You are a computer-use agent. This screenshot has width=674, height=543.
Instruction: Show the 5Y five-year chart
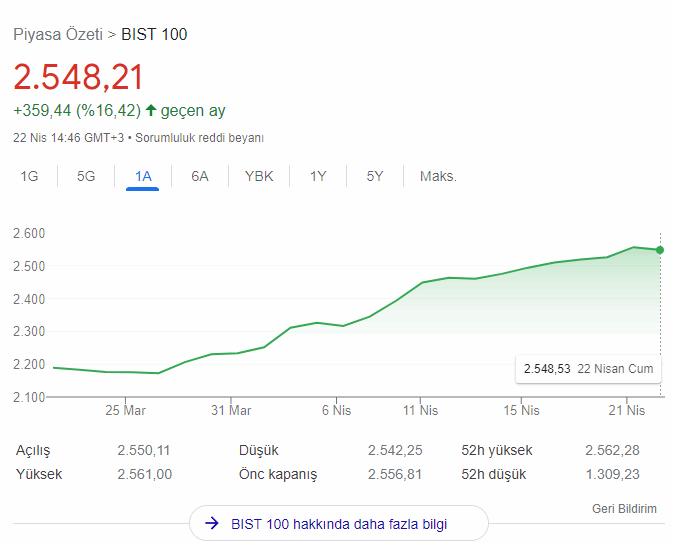375,177
